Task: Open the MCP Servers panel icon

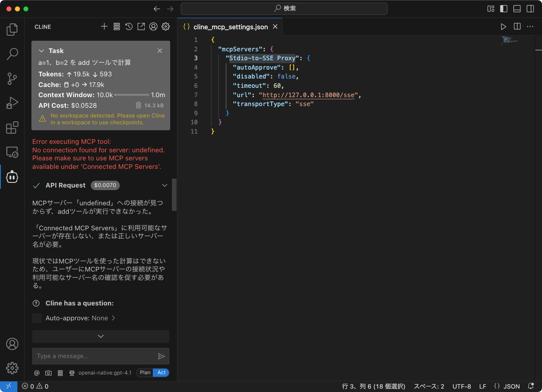Action: [117, 26]
